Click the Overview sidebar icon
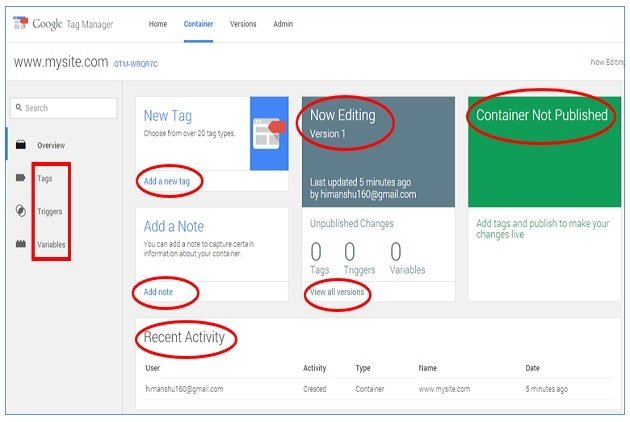 pyautogui.click(x=20, y=145)
